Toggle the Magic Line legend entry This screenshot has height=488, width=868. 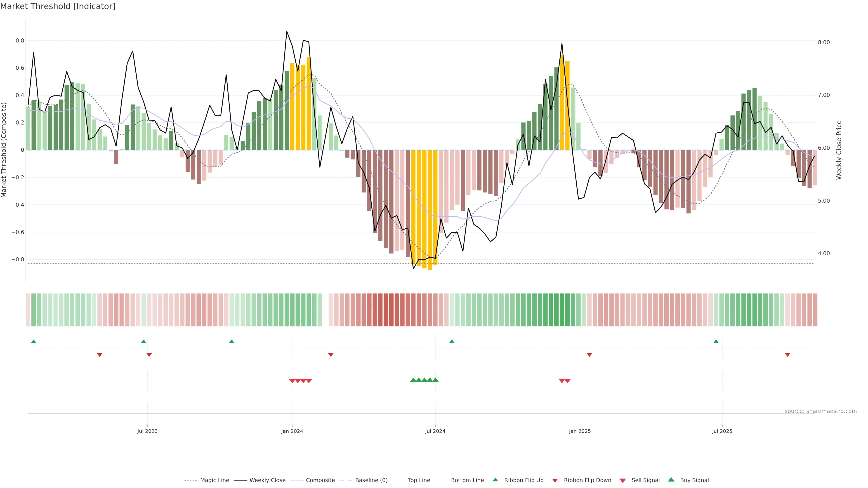pyautogui.click(x=214, y=480)
